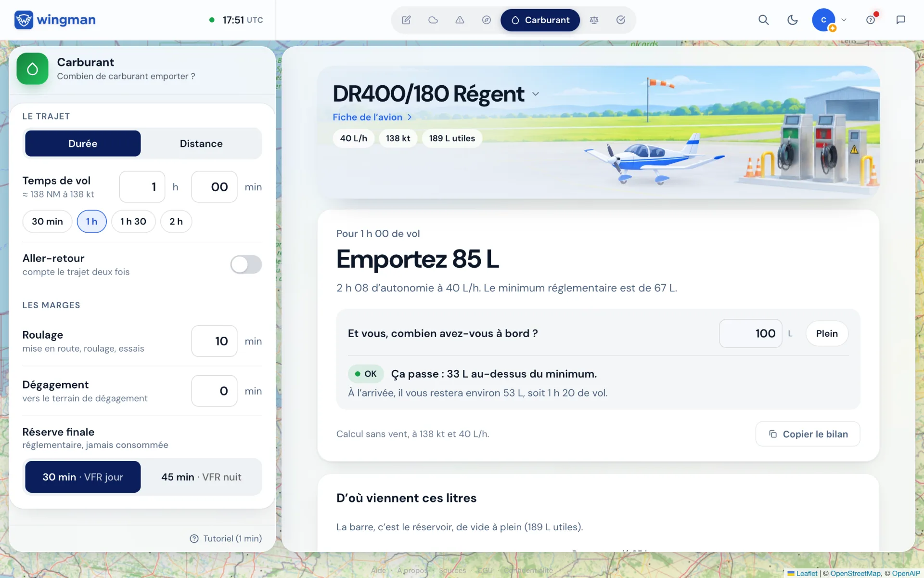Open the help icon with red notification
This screenshot has width=924, height=578.
pyautogui.click(x=871, y=20)
